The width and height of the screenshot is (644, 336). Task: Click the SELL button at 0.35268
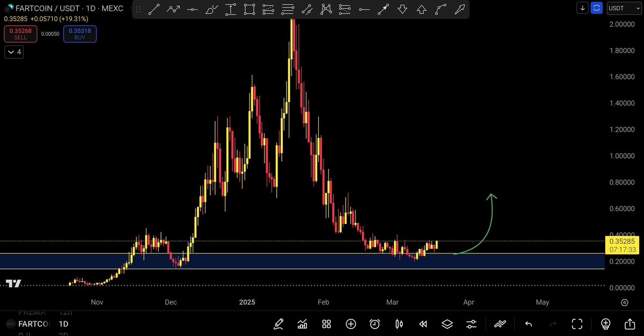(x=20, y=34)
